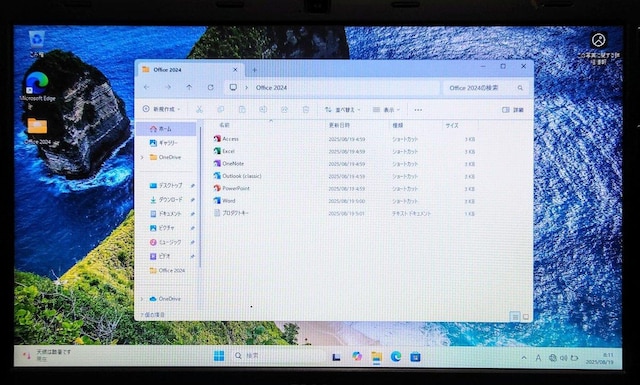The image size is (640, 385).
Task: Click the Cut scissors icon
Action: coord(199,109)
